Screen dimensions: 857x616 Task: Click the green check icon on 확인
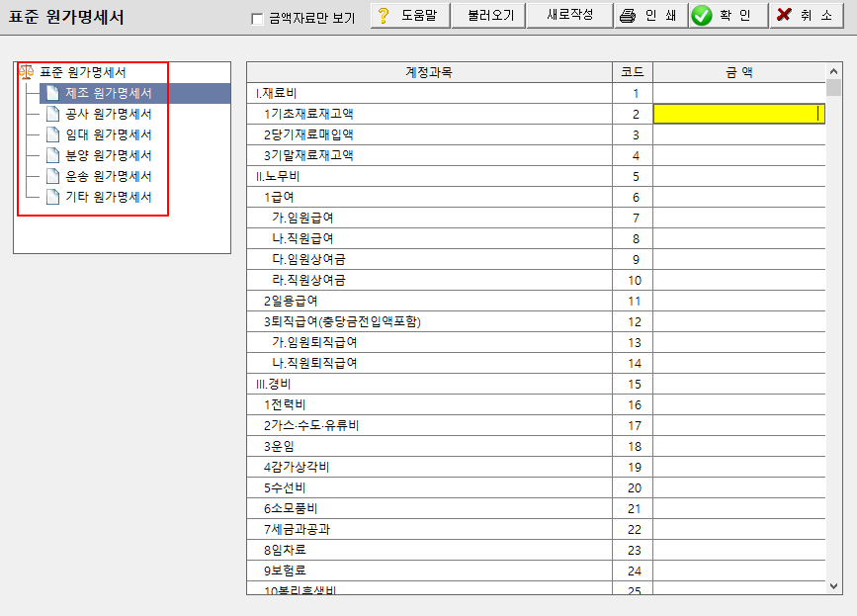(701, 15)
